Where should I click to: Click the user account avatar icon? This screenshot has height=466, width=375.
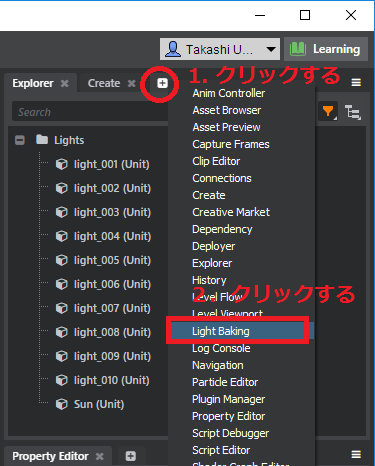pos(173,49)
